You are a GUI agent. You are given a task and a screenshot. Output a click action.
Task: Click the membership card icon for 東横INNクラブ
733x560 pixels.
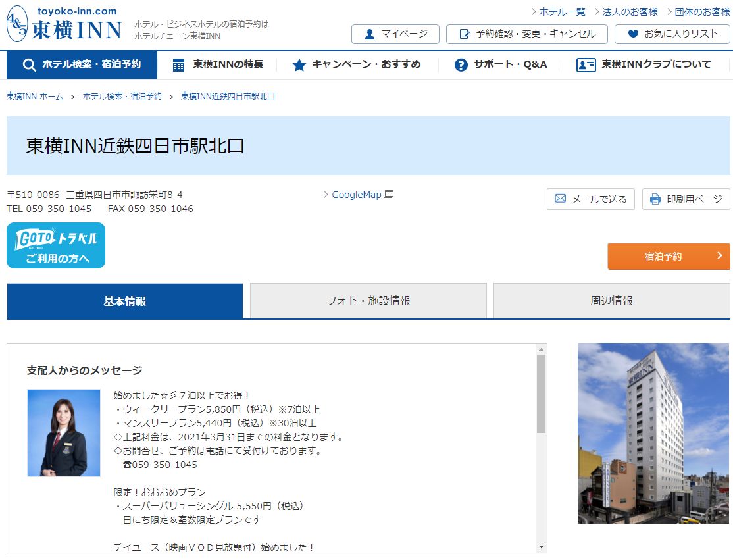pos(586,65)
